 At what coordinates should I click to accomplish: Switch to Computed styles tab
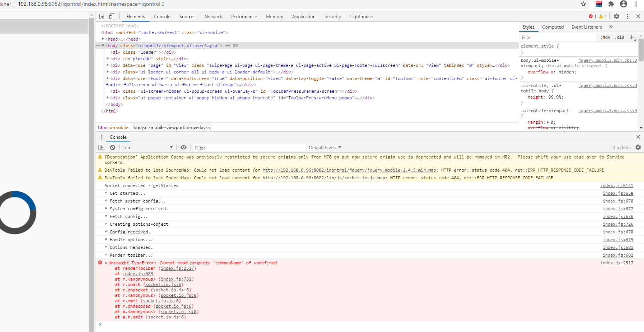coord(553,27)
